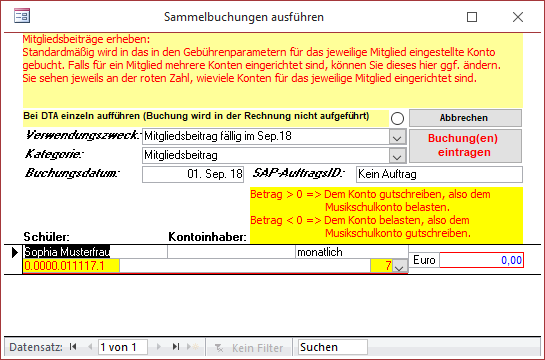Image resolution: width=545 pixels, height=360 pixels.
Task: Click the 'Schüler:' column heading
Action: click(47, 237)
